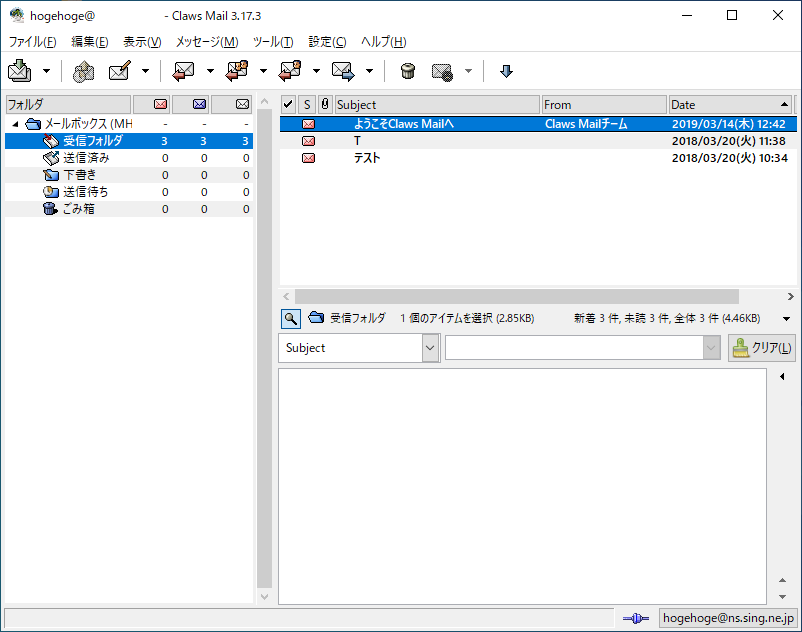The image size is (802, 632).
Task: Open the Spam dropdown arrow
Action: point(469,71)
